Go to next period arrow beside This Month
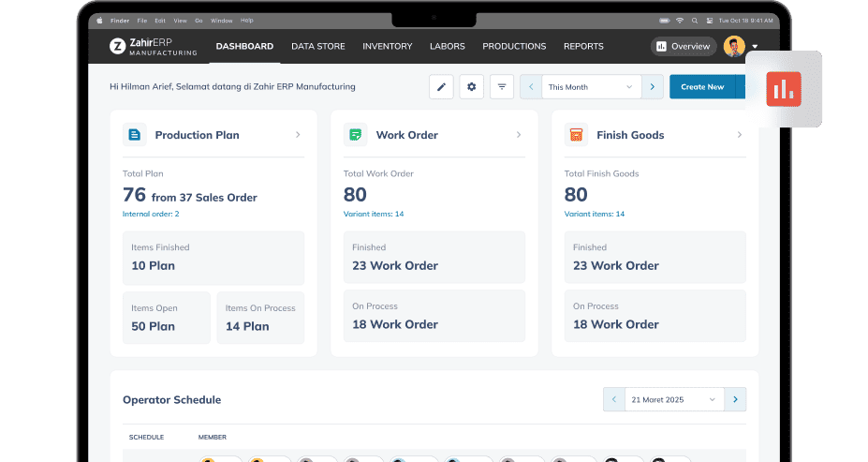 pos(653,87)
